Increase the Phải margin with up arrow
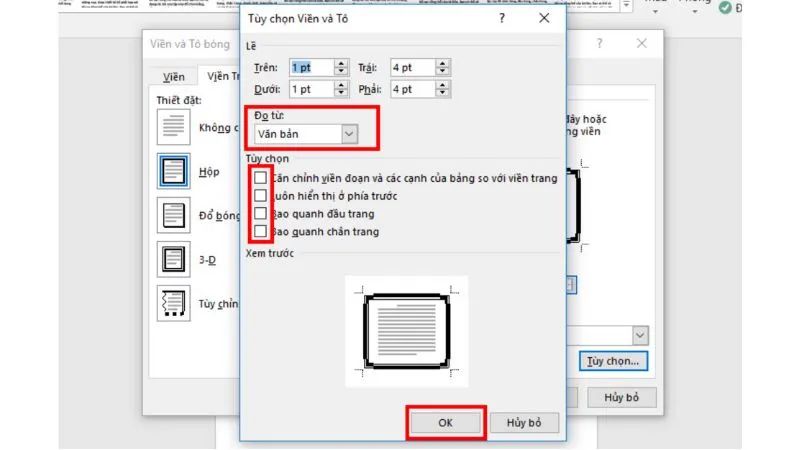The image size is (800, 450). coord(442,85)
